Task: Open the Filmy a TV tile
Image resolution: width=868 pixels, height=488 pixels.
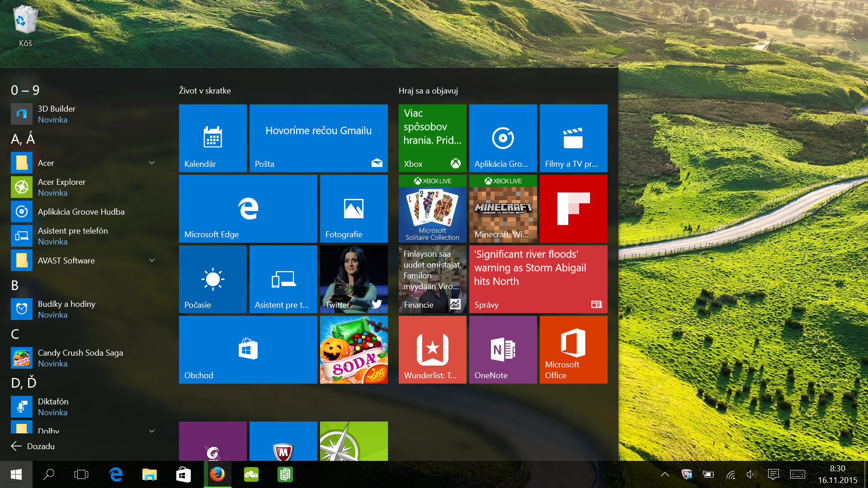Action: click(x=574, y=138)
